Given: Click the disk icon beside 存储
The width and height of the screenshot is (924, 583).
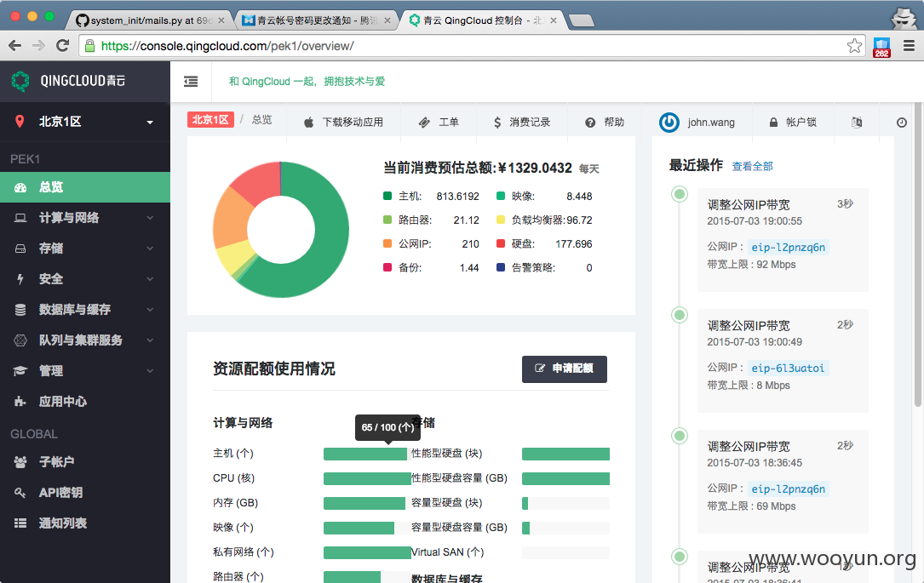Looking at the screenshot, I should (x=20, y=249).
